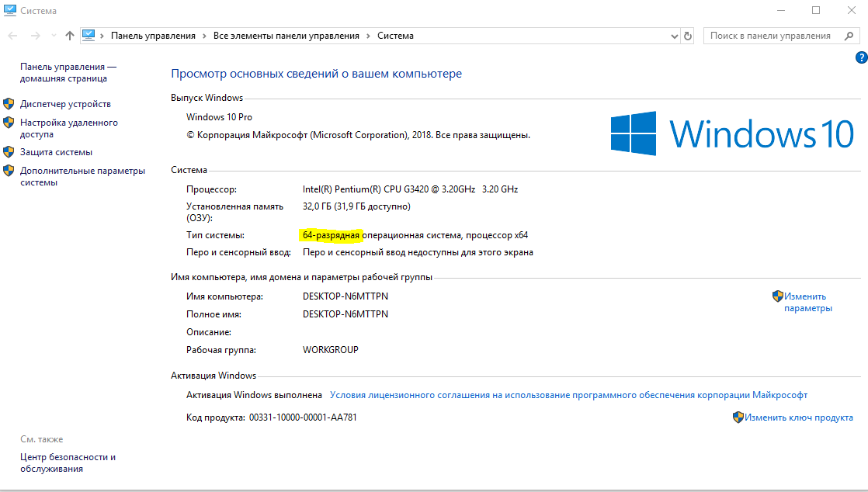Click shield icon beside 'Диспетчер устройств'
This screenshot has width=868, height=492.
point(9,103)
